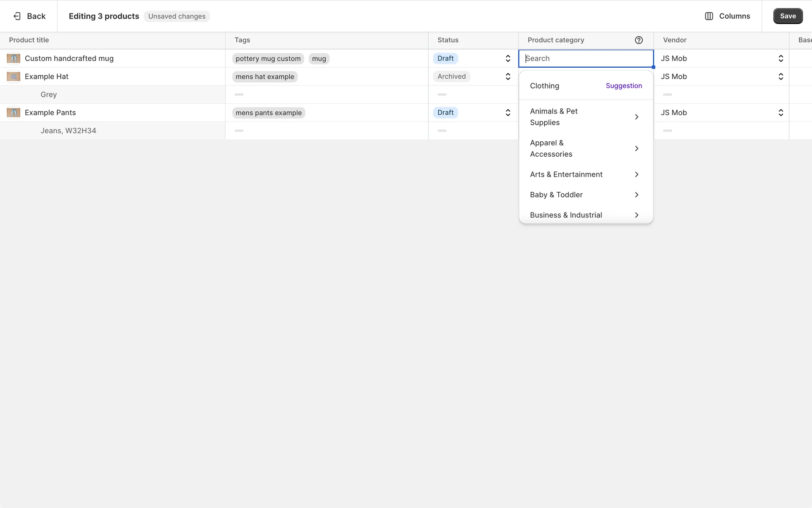Click the Back arrow icon
The width and height of the screenshot is (812, 508).
pos(17,16)
